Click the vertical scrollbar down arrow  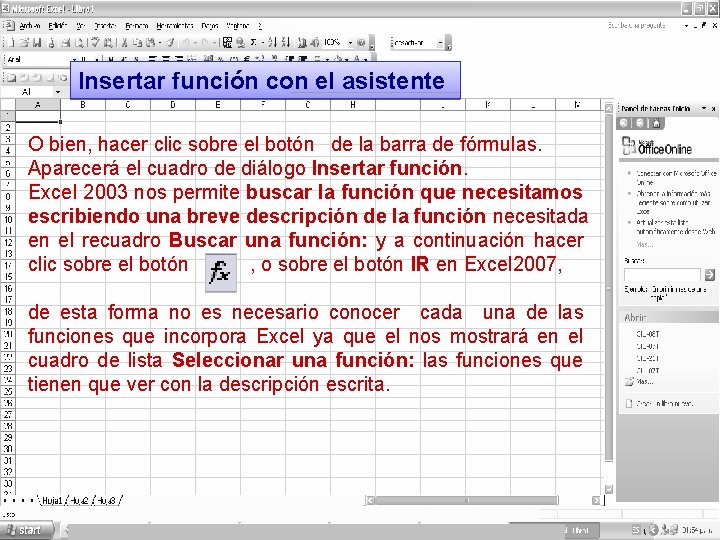click(609, 489)
